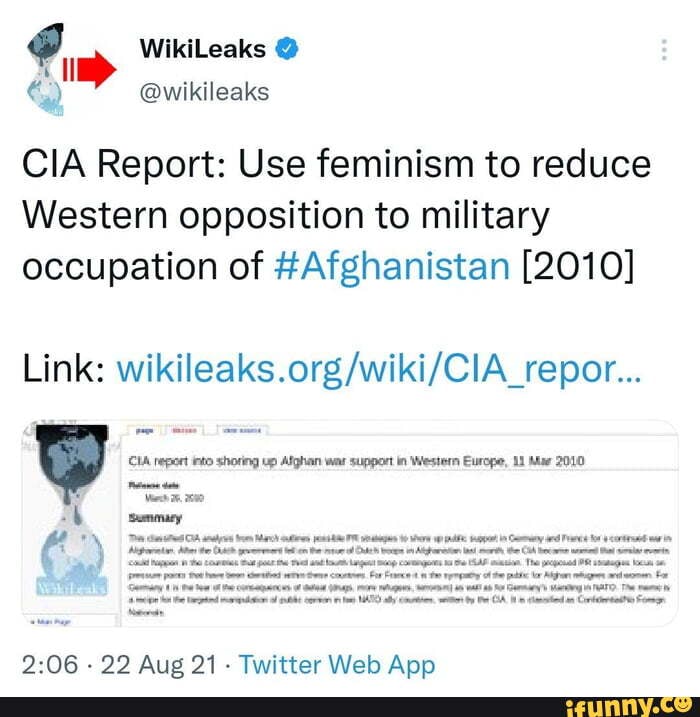Open the CIA report preview card image

tap(350, 523)
